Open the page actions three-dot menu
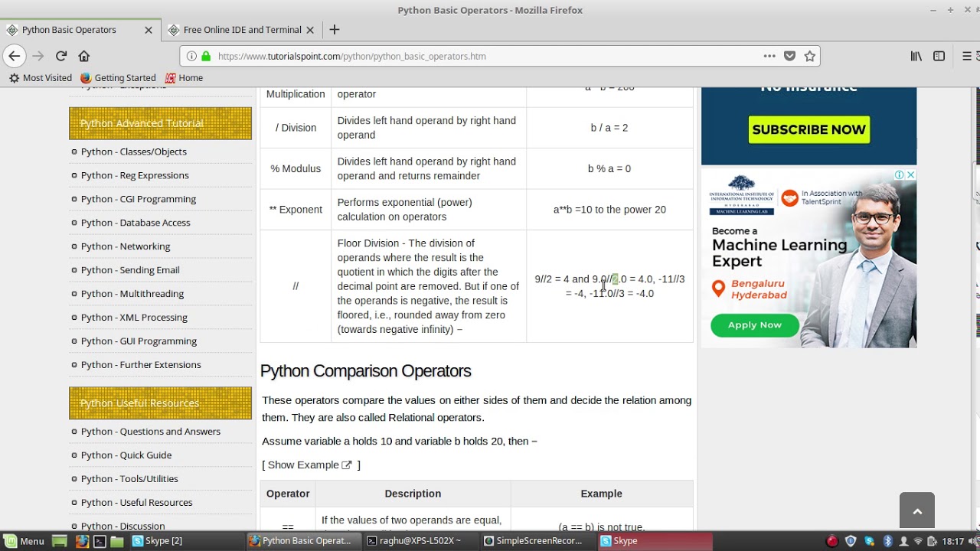Screen dimensions: 980x551 click(x=769, y=56)
